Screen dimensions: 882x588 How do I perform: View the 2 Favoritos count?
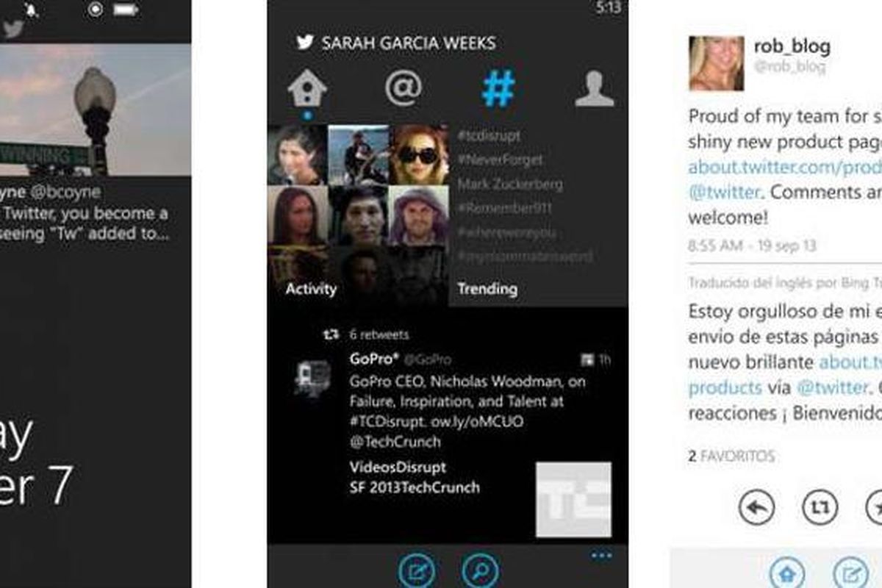pyautogui.click(x=731, y=456)
